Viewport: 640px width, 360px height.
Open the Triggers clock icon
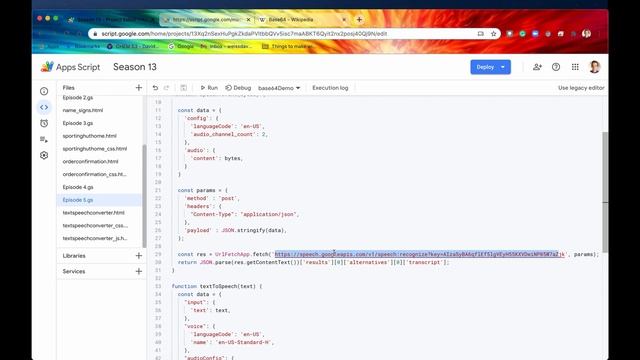pyautogui.click(x=44, y=123)
